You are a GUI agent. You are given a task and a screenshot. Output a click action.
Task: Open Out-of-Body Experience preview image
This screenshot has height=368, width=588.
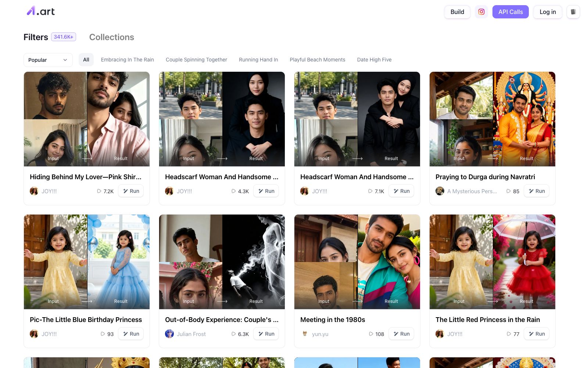point(222,262)
